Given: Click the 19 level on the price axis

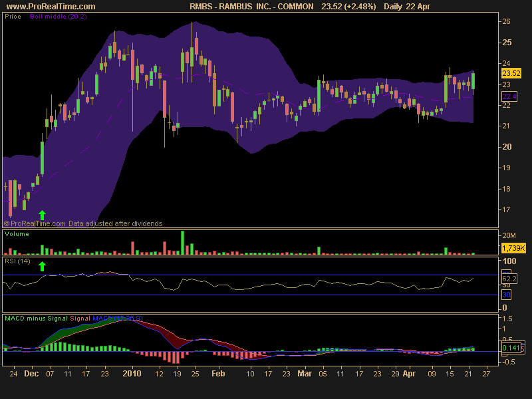Looking at the screenshot, I should pos(506,168).
